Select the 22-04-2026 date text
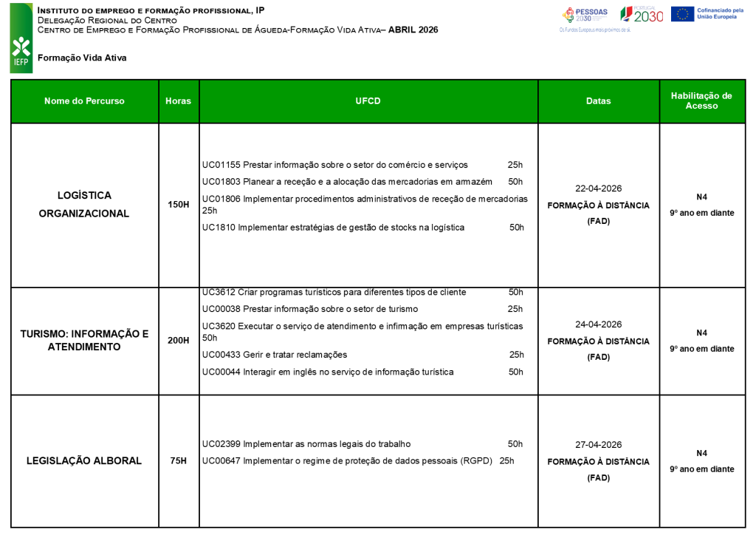This screenshot has width=756, height=535. pos(598,188)
